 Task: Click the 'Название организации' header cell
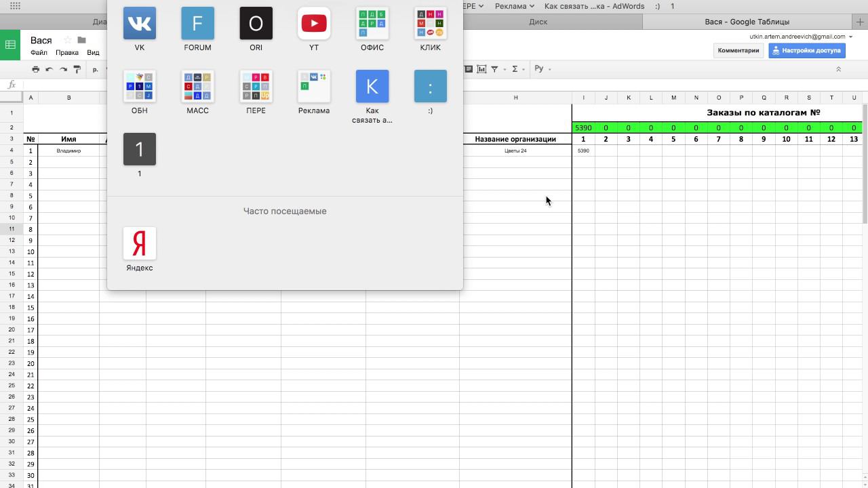(x=515, y=139)
